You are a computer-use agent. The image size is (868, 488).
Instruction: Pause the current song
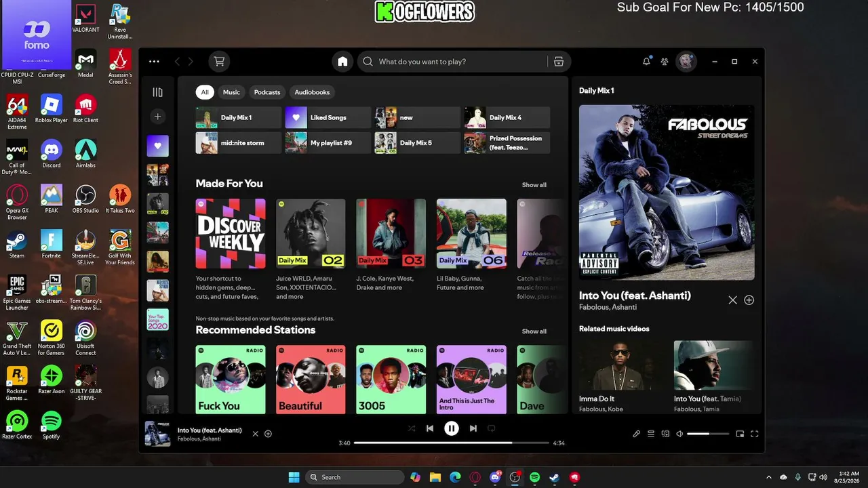452,428
